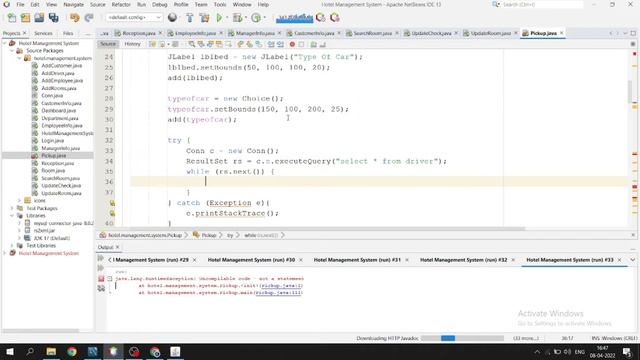The width and height of the screenshot is (640, 360).
Task: Open the Run Project dropdown arrow
Action: pyautogui.click(x=226, y=18)
